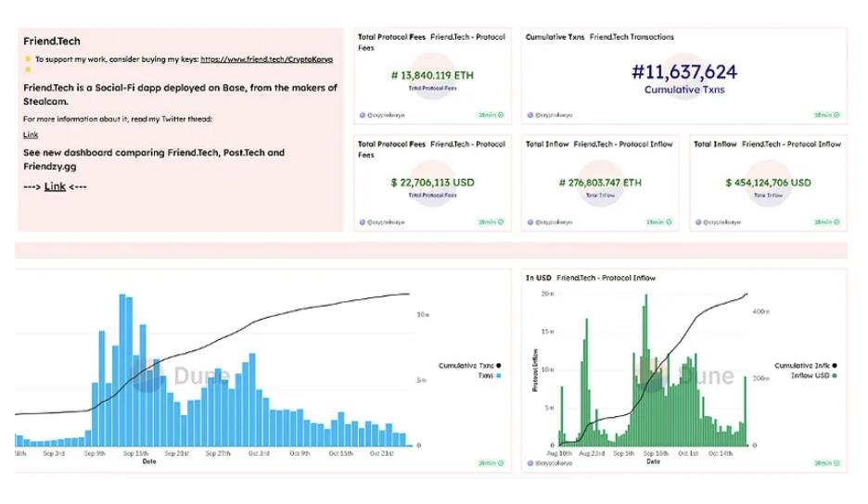Click the green Inflow USD legend dot

click(835, 376)
